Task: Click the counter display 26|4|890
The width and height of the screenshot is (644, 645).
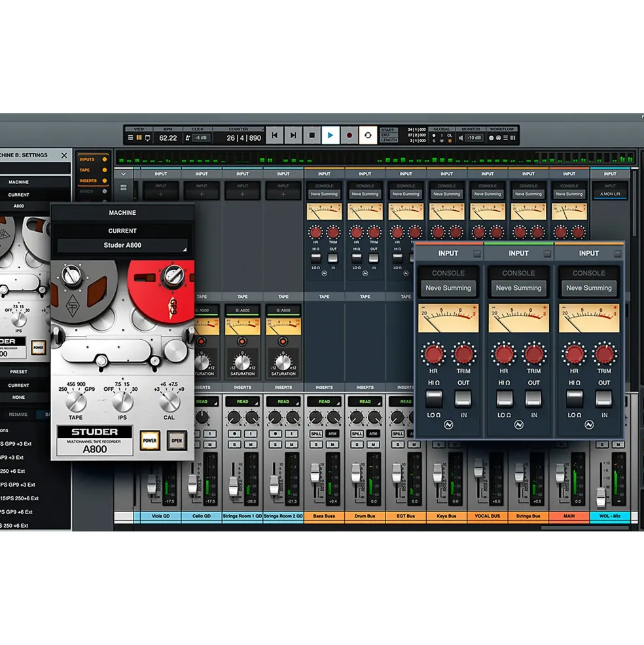Action: (243, 138)
